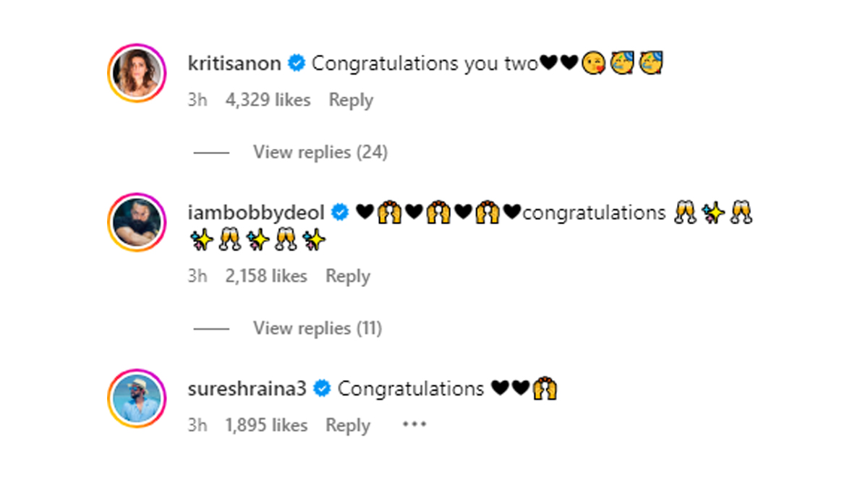Reply to kritisanon's comment
The image size is (868, 488).
(351, 100)
